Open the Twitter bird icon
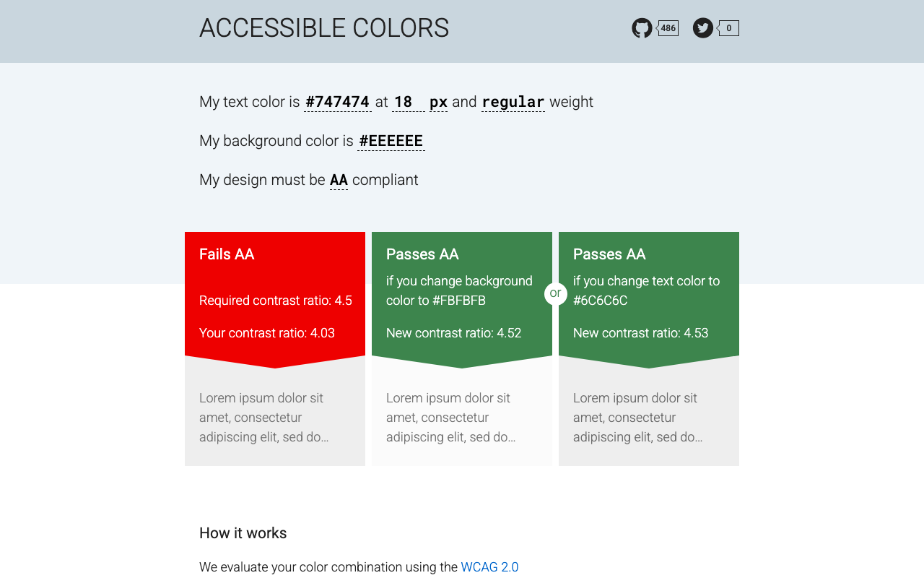The width and height of the screenshot is (924, 578). [x=703, y=28]
